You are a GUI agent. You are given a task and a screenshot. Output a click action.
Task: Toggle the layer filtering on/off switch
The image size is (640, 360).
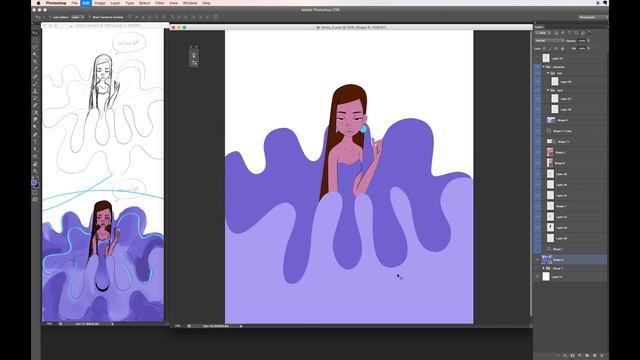(x=589, y=33)
